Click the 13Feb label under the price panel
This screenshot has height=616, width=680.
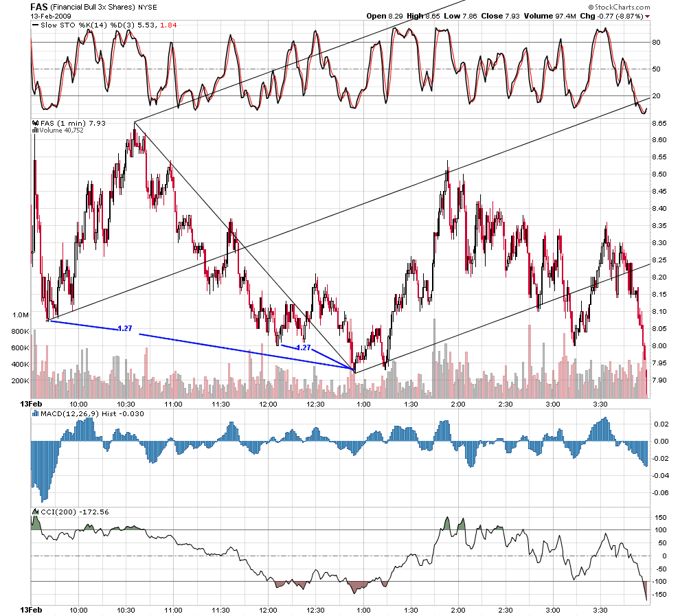coord(31,404)
